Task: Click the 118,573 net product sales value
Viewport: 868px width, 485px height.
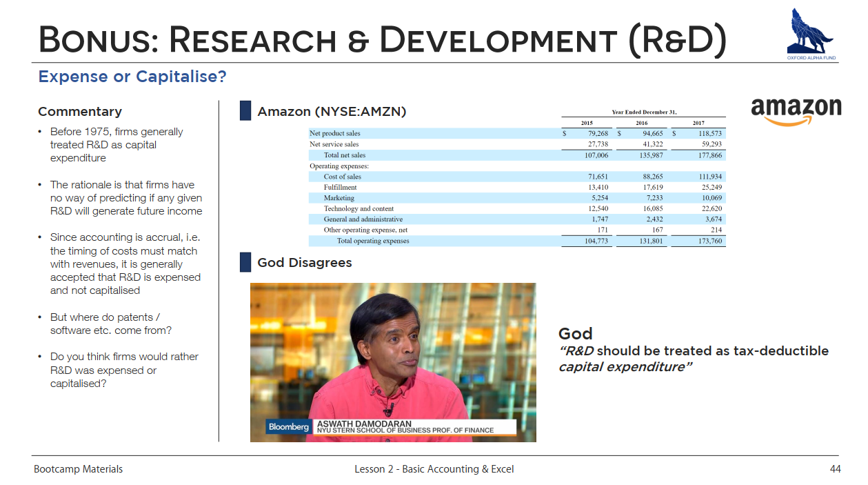Action: tap(709, 134)
